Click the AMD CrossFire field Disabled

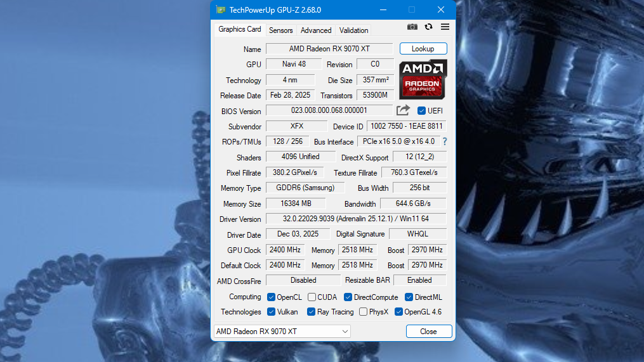coord(303,280)
